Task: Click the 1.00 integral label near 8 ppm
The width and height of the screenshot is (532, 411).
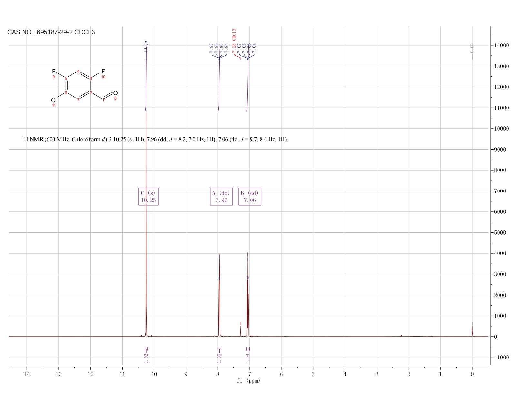Action: click(x=219, y=357)
